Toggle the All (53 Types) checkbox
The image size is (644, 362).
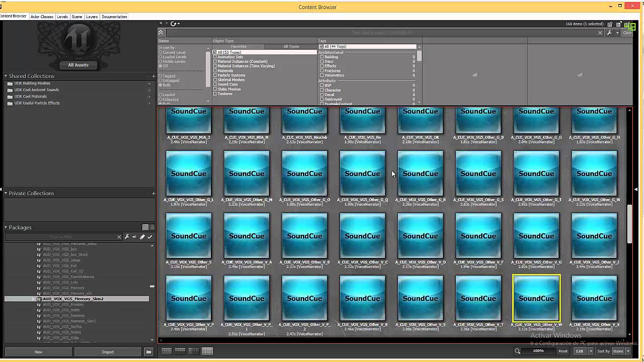215,52
